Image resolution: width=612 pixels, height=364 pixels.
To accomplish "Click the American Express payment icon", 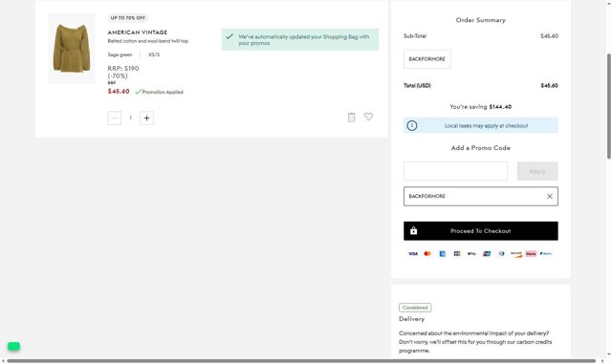I will click(x=442, y=253).
